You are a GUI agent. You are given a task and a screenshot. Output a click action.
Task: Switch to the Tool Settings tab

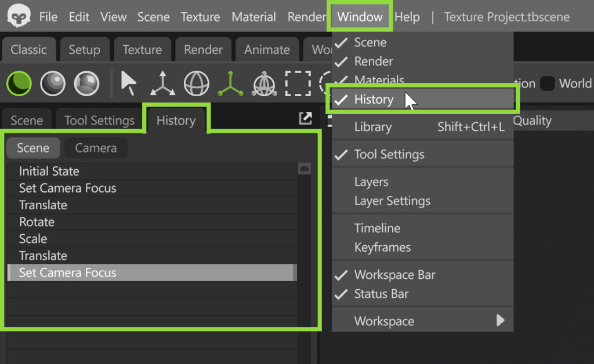coord(99,121)
